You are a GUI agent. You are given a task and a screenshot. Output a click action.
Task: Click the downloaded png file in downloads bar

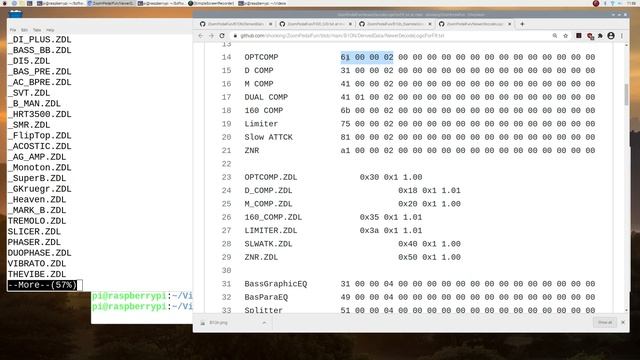pos(218,323)
